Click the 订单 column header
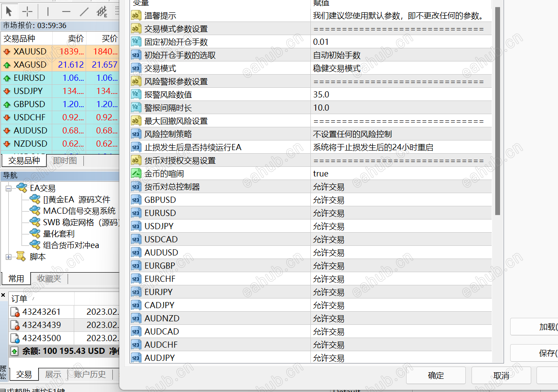The height and width of the screenshot is (392, 558). tap(41, 299)
